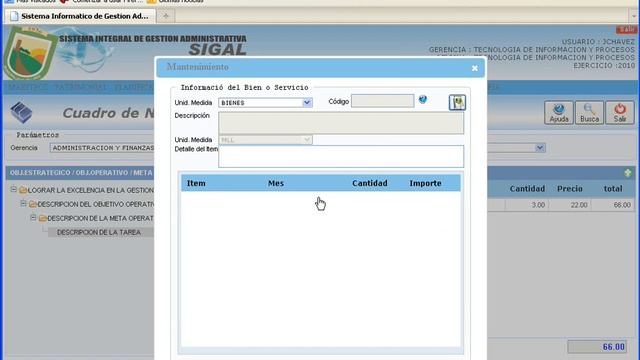Click the search catalog icon button in dialog
Image resolution: width=640 pixels, height=360 pixels.
(x=457, y=102)
